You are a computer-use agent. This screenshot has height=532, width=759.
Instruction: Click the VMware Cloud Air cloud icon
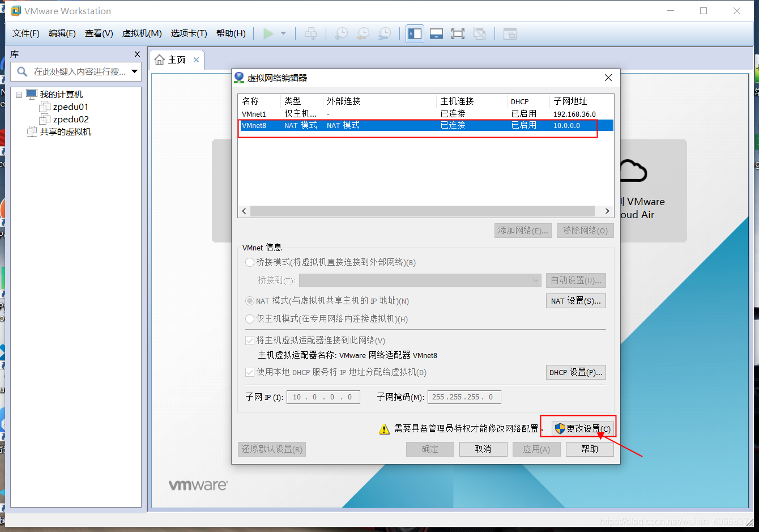click(632, 171)
